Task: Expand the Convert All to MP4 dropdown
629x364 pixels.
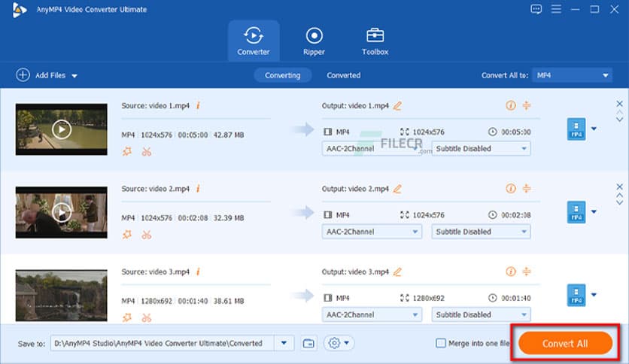Action: pyautogui.click(x=573, y=75)
